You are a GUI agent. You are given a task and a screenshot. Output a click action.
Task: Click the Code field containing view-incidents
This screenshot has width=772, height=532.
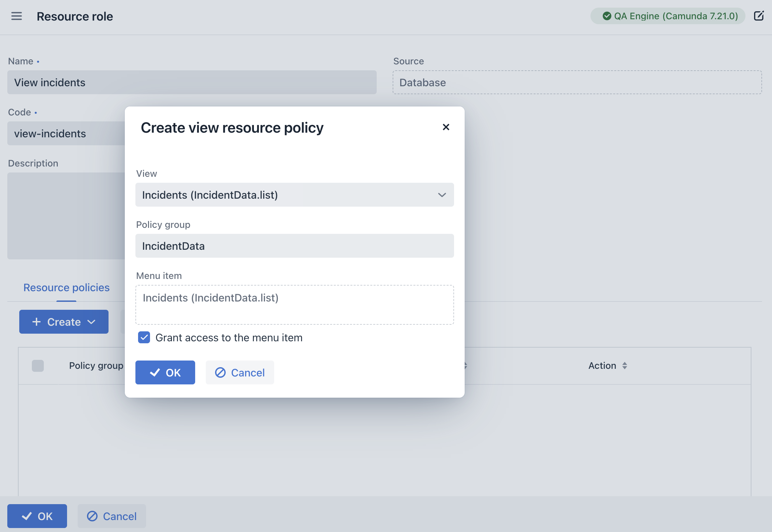click(66, 133)
